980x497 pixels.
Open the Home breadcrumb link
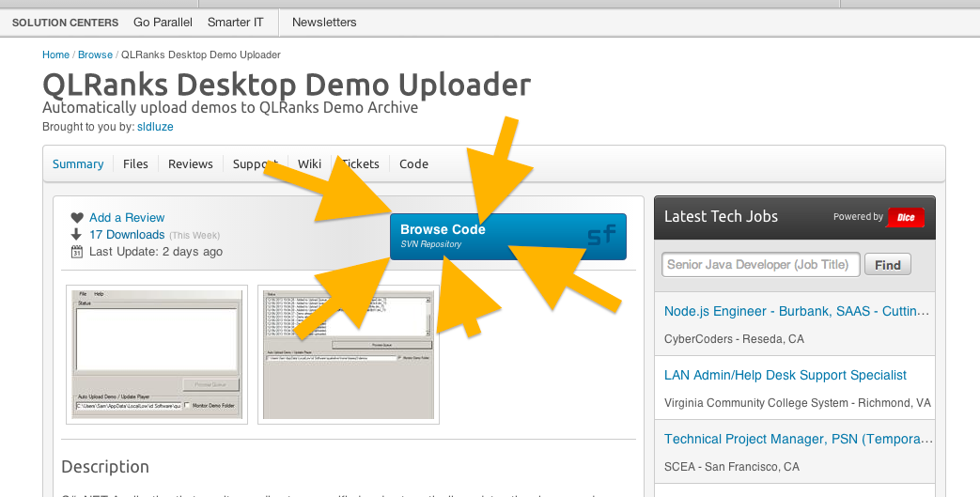pyautogui.click(x=55, y=54)
